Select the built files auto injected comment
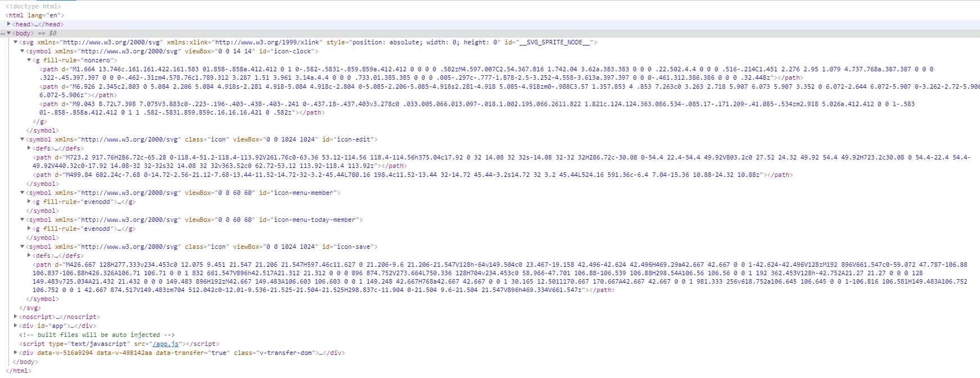This screenshot has height=378, width=980. pos(97,335)
